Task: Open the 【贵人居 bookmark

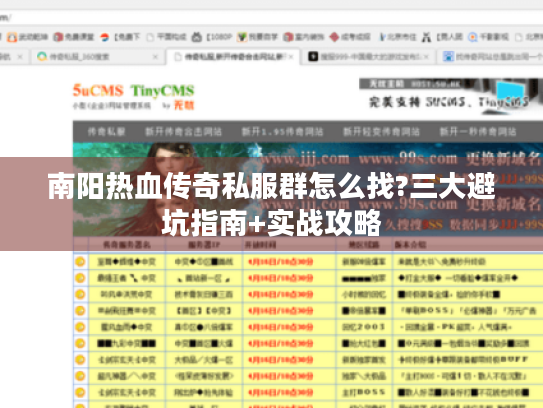Action: click(x=442, y=37)
